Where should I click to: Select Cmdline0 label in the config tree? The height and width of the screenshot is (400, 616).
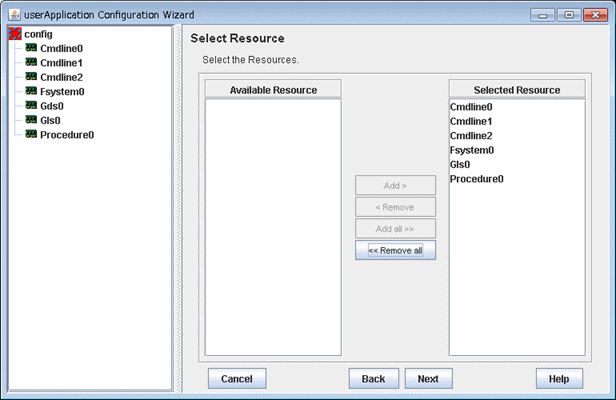61,48
